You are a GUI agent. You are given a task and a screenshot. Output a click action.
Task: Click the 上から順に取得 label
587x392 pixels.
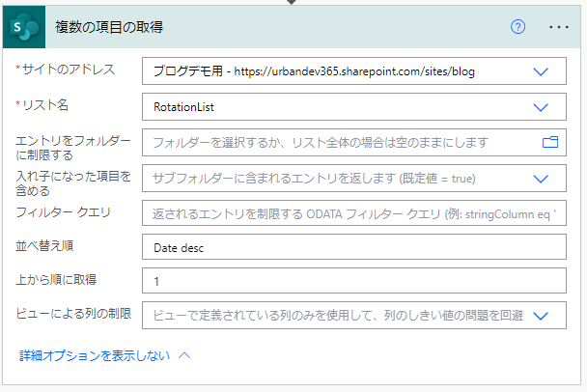[x=56, y=280]
